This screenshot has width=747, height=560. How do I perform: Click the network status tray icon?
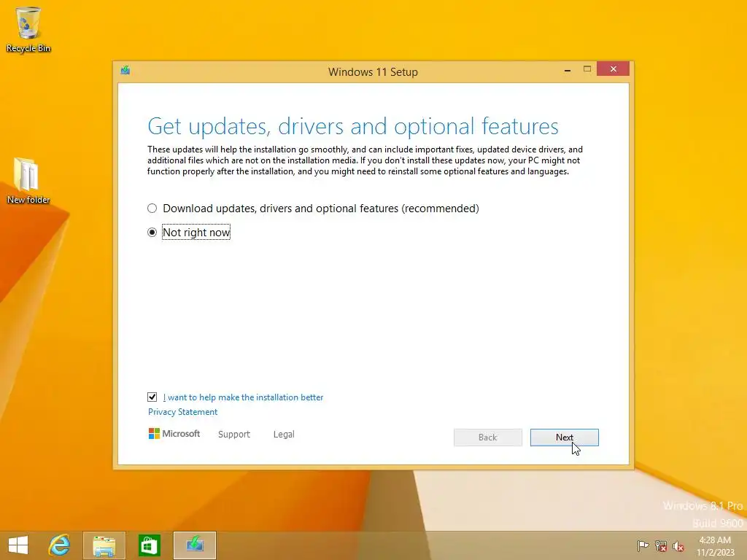(x=660, y=545)
